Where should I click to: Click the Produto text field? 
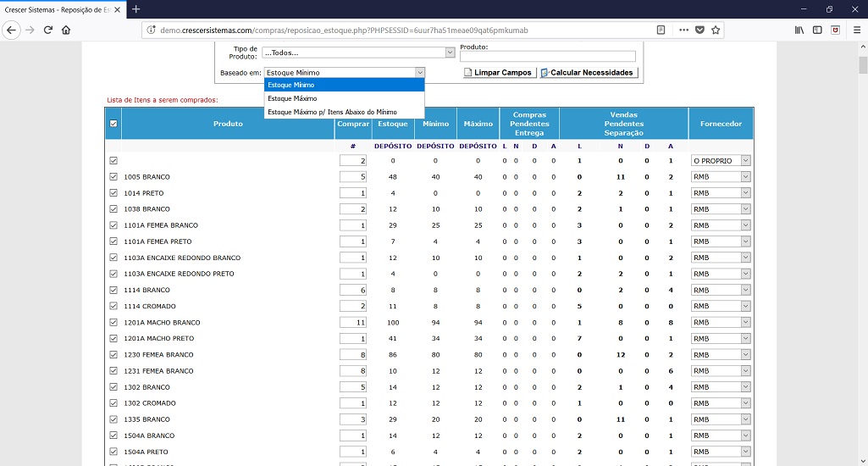click(x=548, y=56)
